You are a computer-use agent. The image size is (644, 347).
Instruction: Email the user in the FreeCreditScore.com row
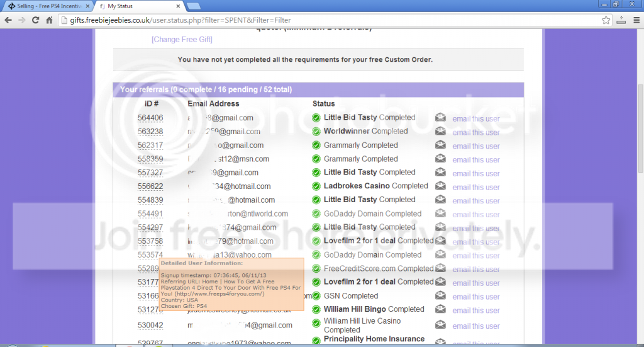(476, 270)
